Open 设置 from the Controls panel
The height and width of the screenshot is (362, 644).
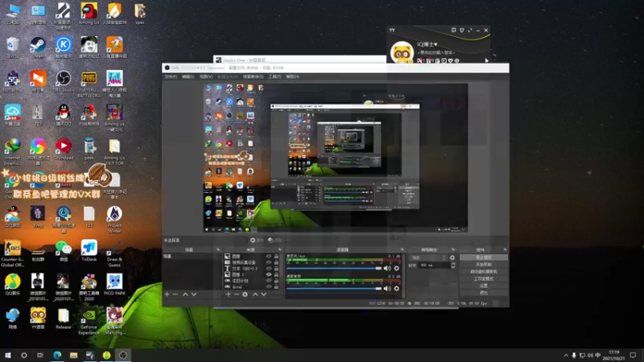click(484, 286)
